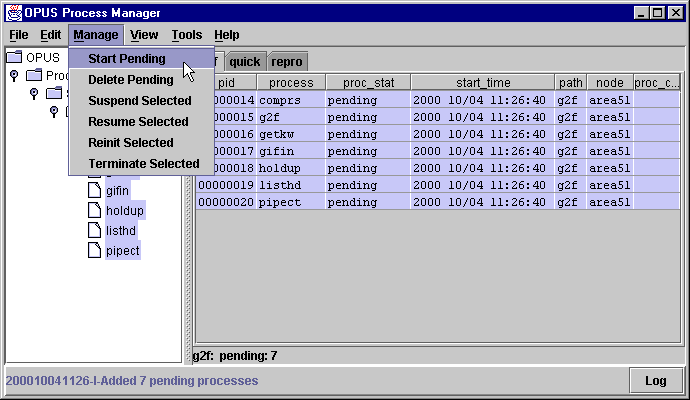The width and height of the screenshot is (690, 400).
Task: Click the holdup file icon in tree
Action: 94,211
